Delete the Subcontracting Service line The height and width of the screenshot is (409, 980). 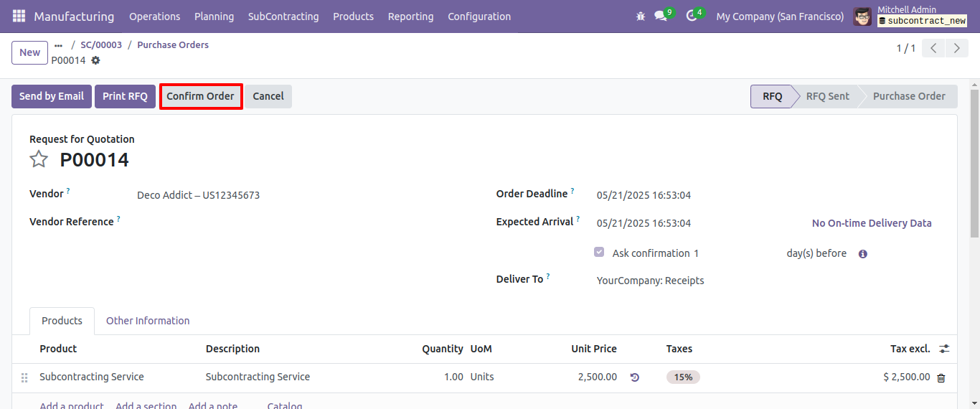[x=941, y=377]
